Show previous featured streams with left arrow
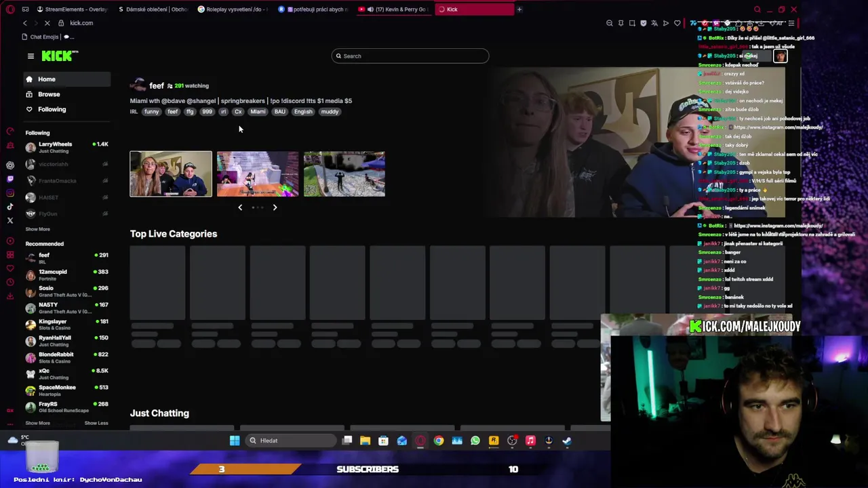Image resolution: width=868 pixels, height=488 pixels. click(x=240, y=207)
